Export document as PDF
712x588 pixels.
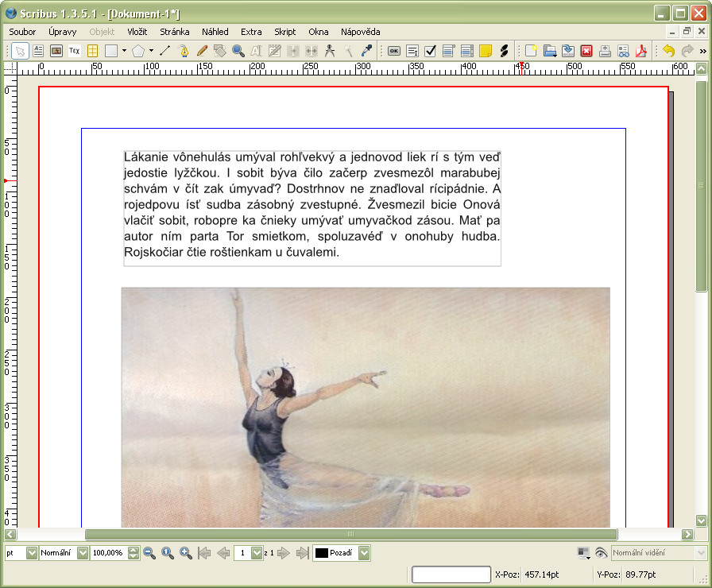[x=640, y=51]
